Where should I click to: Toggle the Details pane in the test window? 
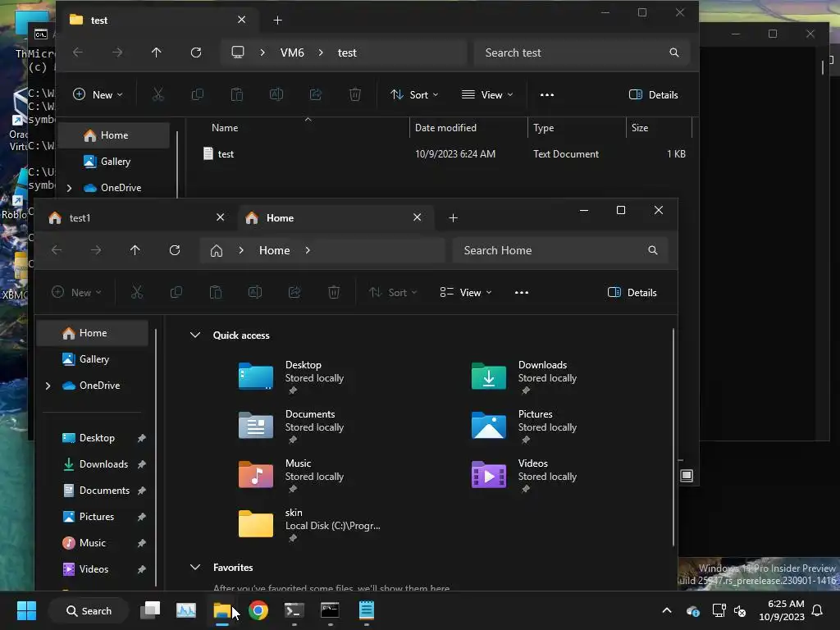(x=654, y=95)
